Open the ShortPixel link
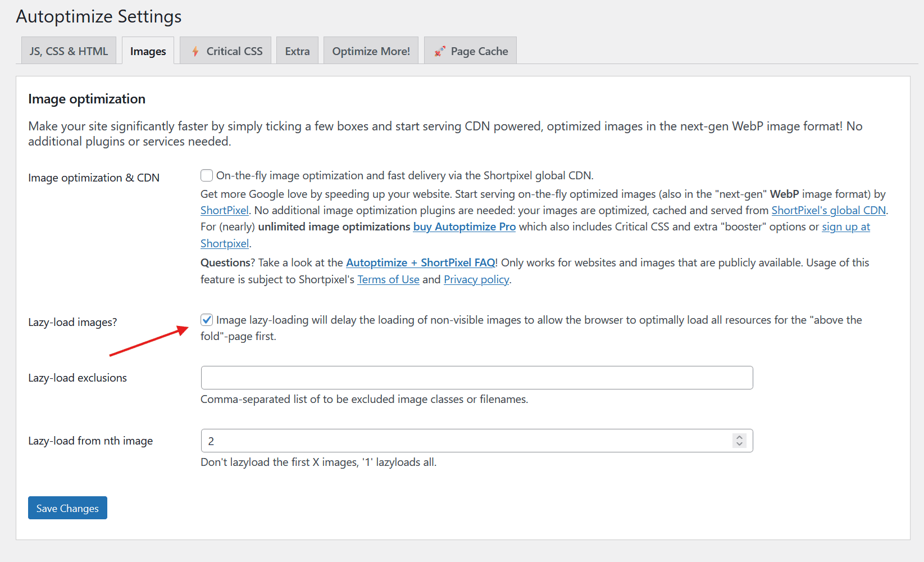Viewport: 924px width, 562px height. point(224,210)
